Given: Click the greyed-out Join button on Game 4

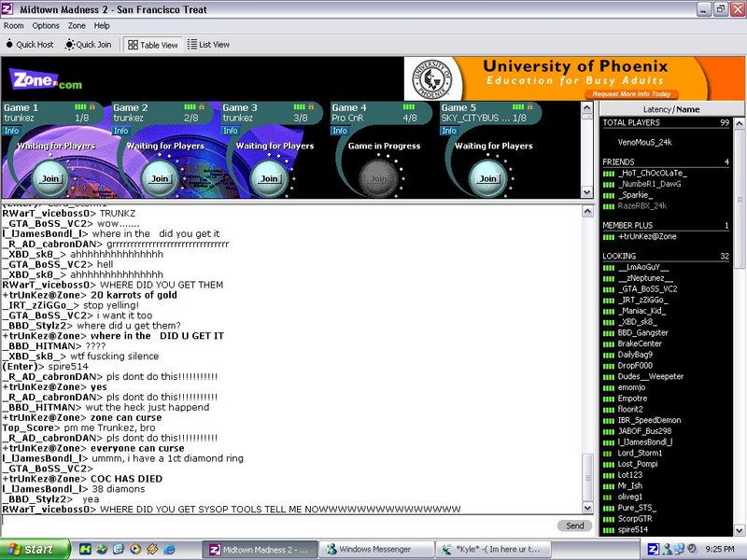Looking at the screenshot, I should (378, 178).
